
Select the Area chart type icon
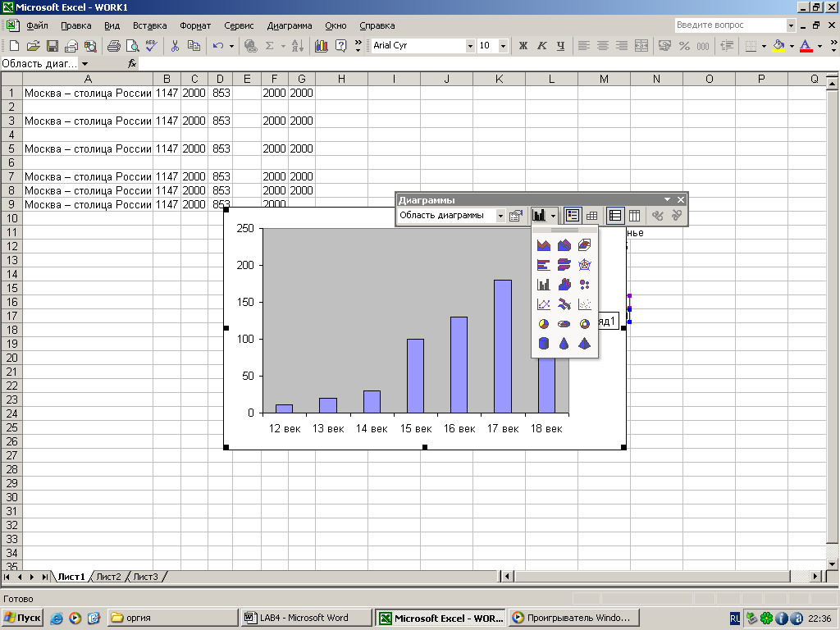tap(543, 244)
